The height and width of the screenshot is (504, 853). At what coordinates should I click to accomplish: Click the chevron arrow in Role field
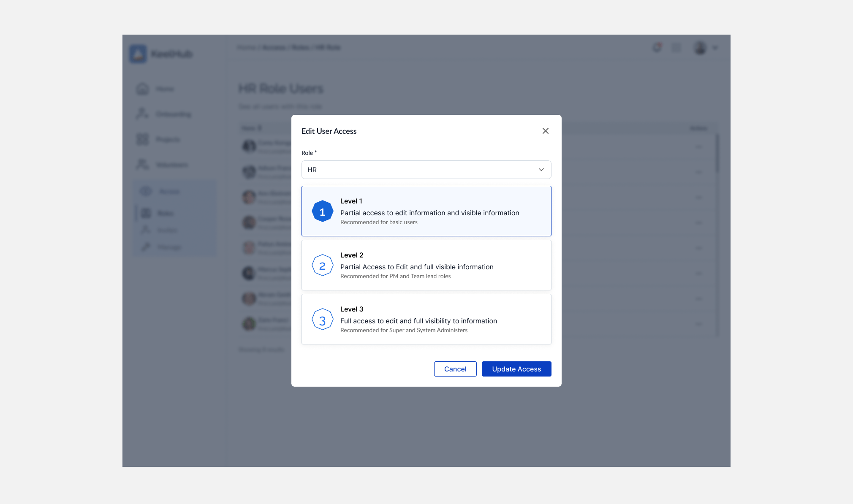(x=541, y=170)
